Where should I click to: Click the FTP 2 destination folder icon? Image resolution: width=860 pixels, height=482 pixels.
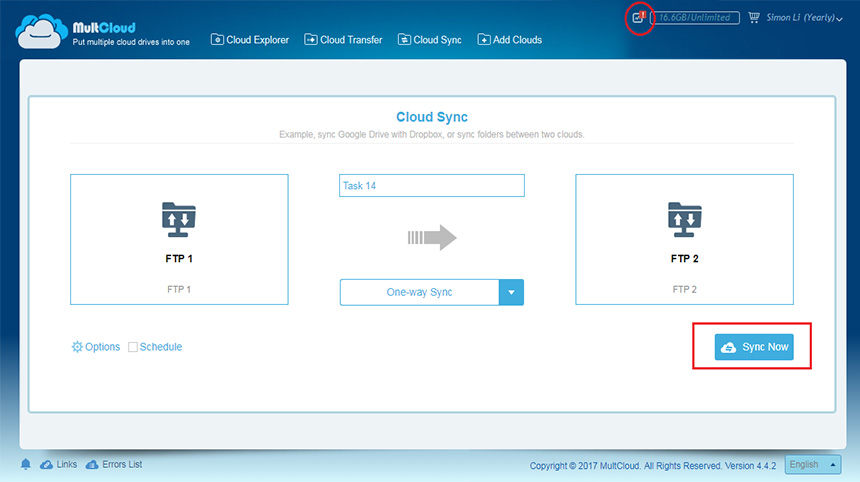point(684,219)
